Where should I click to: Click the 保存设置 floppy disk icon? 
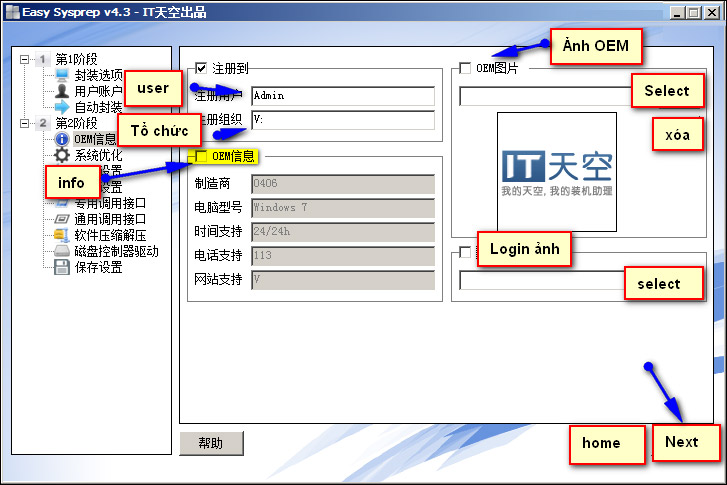coord(62,268)
